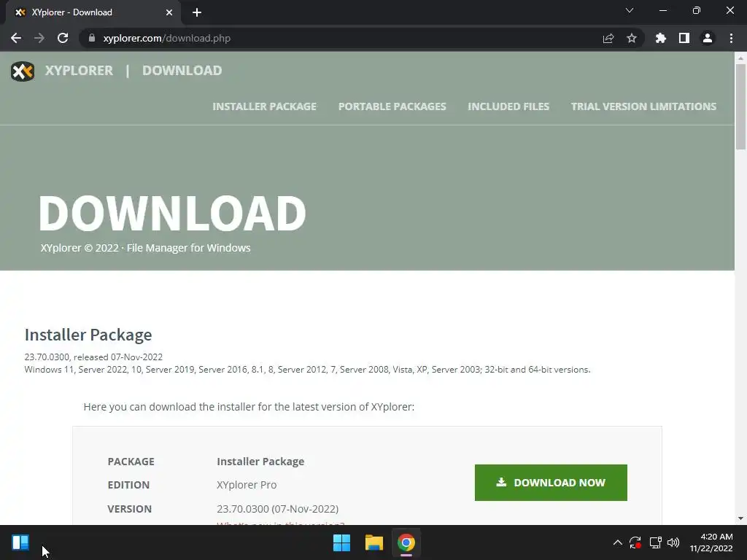Viewport: 747px width, 560px height.
Task: Click the page vertical scrollbar thumb
Action: pos(740,106)
